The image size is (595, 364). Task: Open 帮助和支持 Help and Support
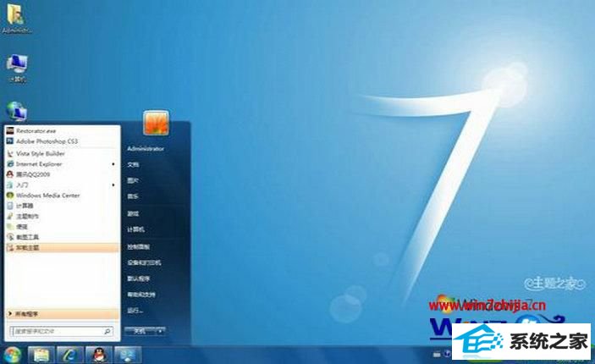coord(141,295)
